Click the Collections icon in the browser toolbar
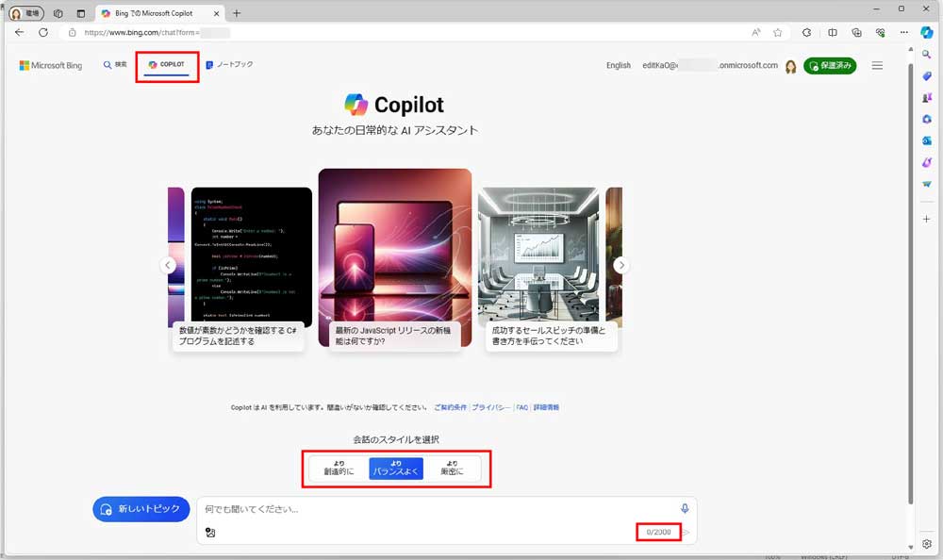This screenshot has height=560, width=943. [x=856, y=32]
